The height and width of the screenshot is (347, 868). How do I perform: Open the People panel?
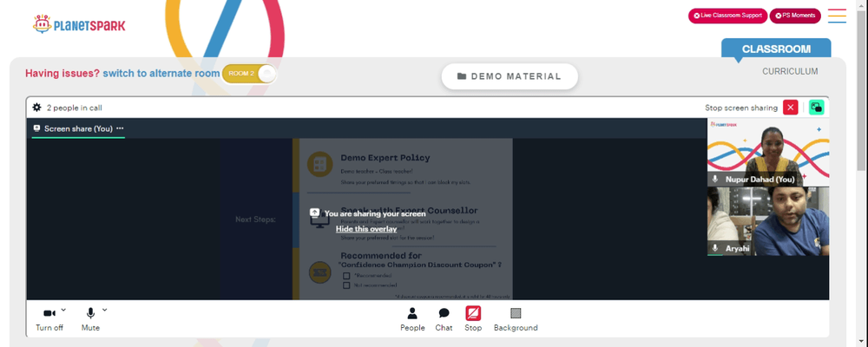click(412, 319)
